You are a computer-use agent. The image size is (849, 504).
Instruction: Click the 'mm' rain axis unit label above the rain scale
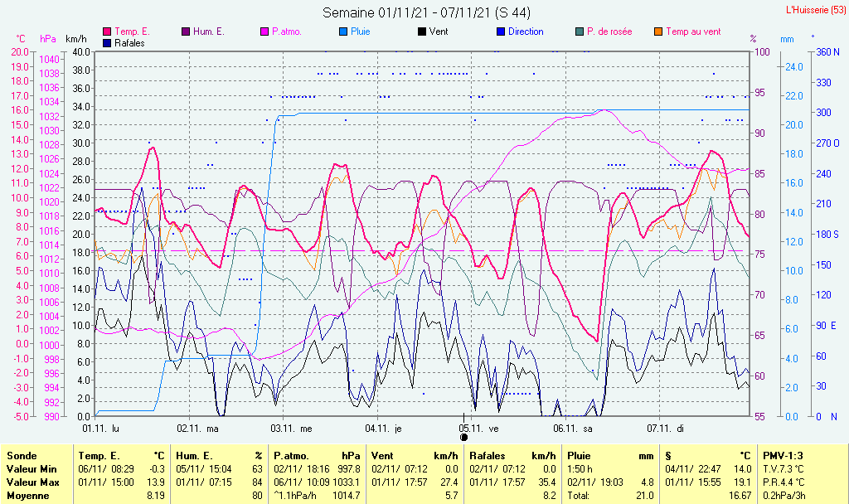pos(787,40)
